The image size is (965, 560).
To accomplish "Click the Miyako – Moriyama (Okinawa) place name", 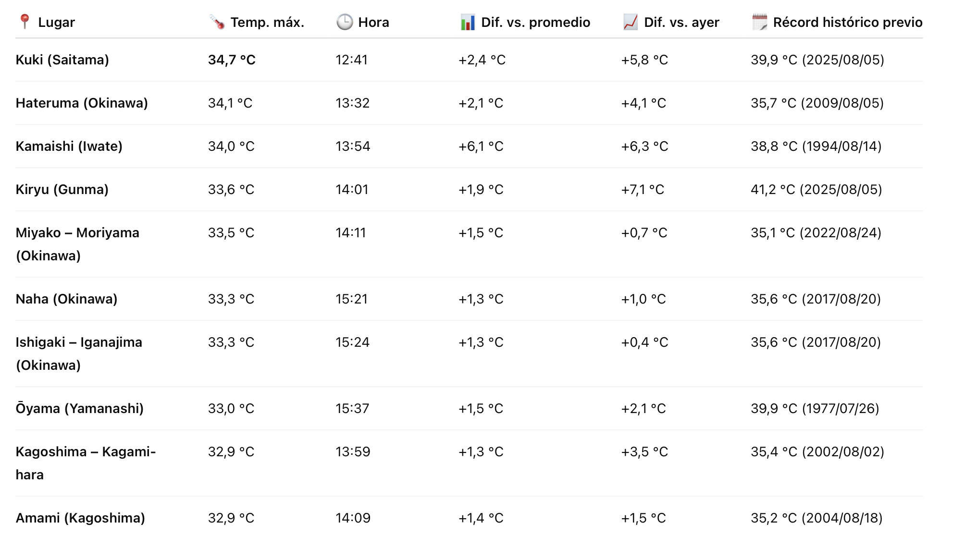I will (x=77, y=244).
